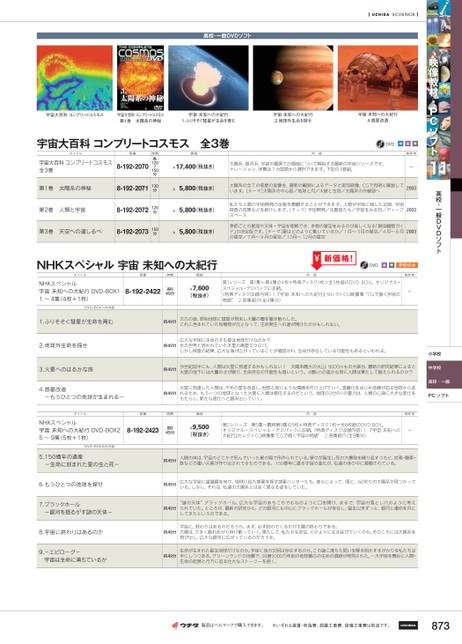
Task: Click episode 9.-エピローグ-
Action: click(x=73, y=556)
